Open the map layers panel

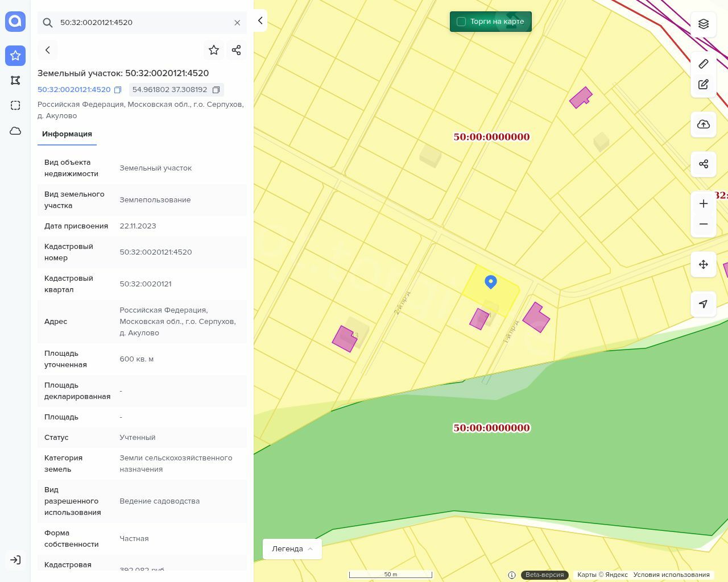point(704,24)
